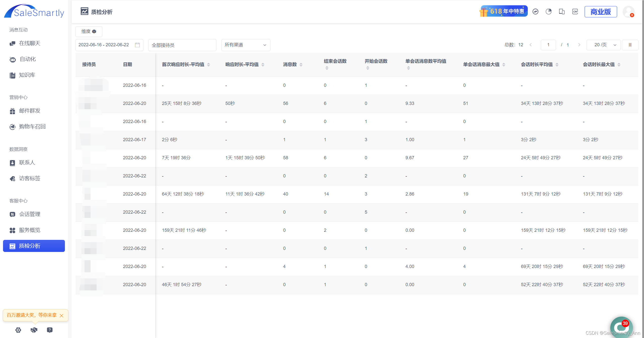Expand the 所有渠道 channel dropdown
644x338 pixels.
pos(246,45)
